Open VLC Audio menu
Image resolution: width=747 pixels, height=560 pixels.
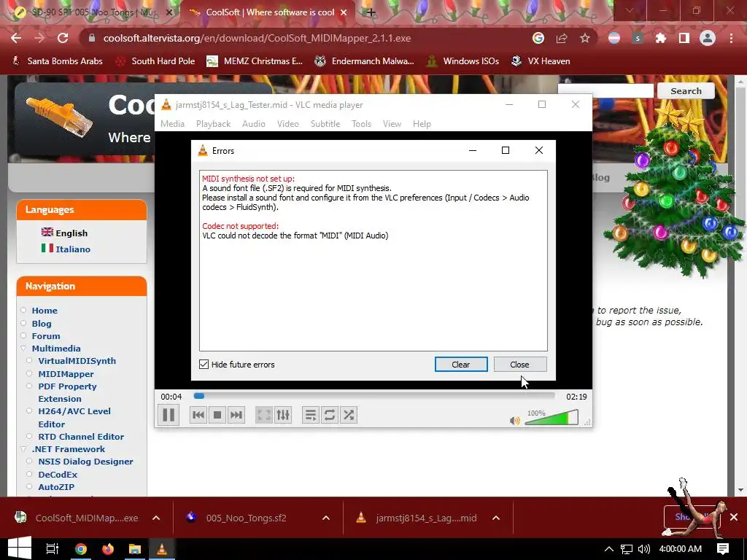(x=253, y=124)
